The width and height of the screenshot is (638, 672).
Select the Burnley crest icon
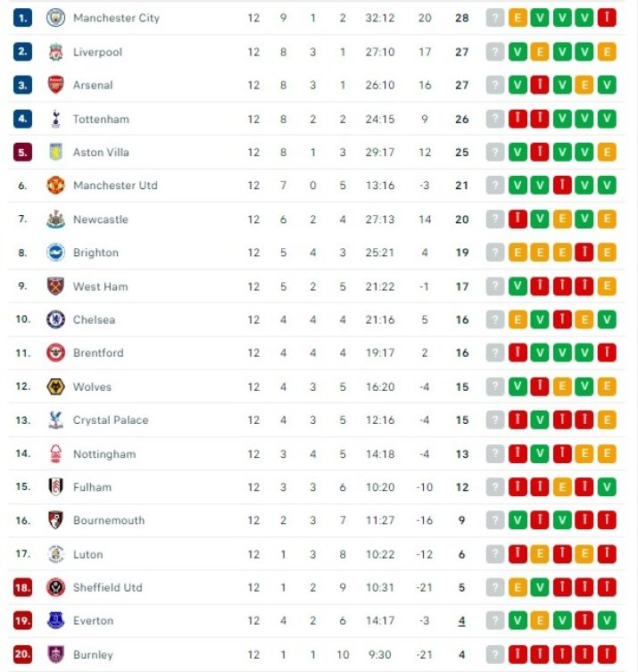click(55, 654)
